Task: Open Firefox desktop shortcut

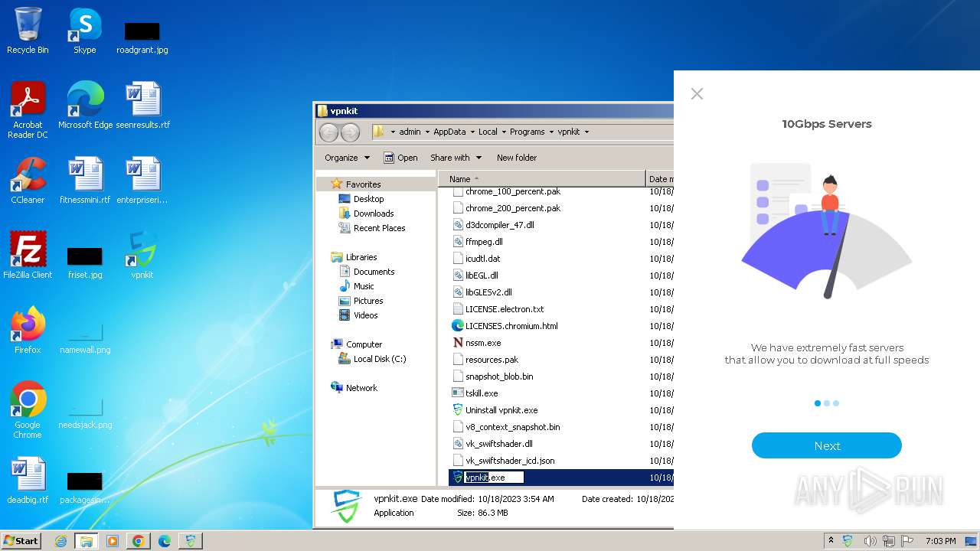Action: [28, 330]
